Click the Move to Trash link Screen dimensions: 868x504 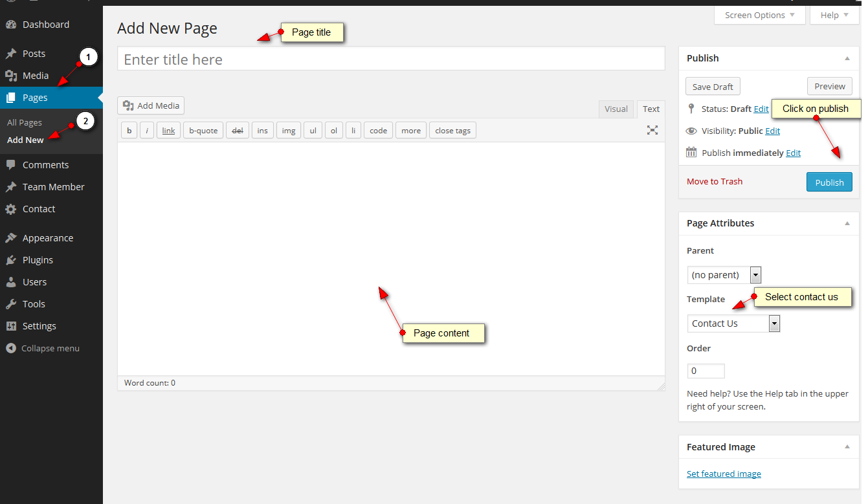point(715,181)
